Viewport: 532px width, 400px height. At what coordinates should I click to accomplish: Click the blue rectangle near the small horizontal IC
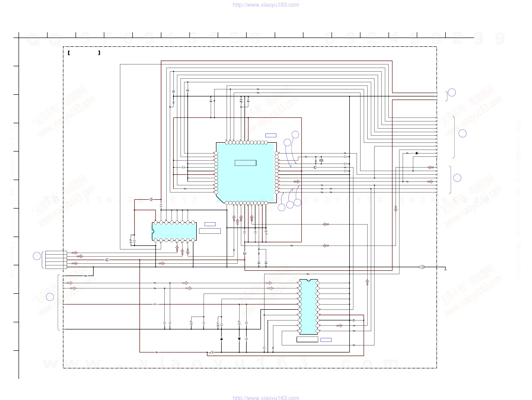point(210,224)
